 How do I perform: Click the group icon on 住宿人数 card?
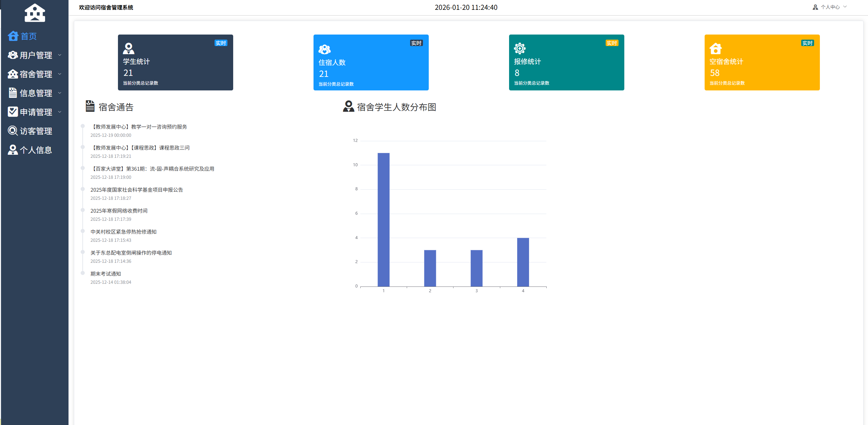pyautogui.click(x=324, y=49)
